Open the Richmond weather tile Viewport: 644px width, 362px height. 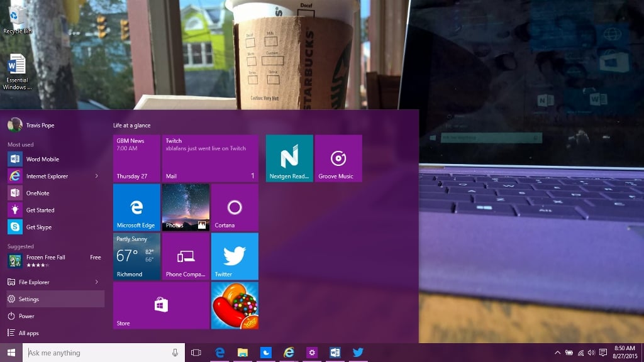tap(136, 256)
